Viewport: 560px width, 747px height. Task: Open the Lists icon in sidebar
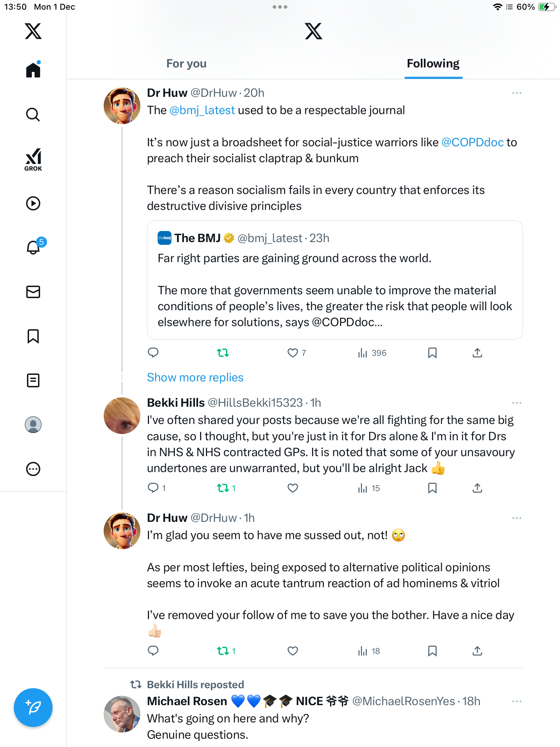click(x=33, y=380)
